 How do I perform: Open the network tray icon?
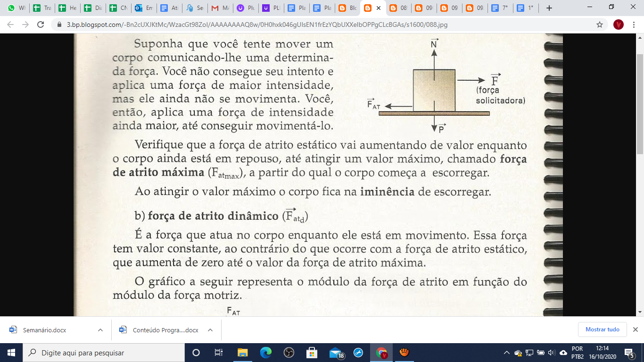[x=529, y=353]
